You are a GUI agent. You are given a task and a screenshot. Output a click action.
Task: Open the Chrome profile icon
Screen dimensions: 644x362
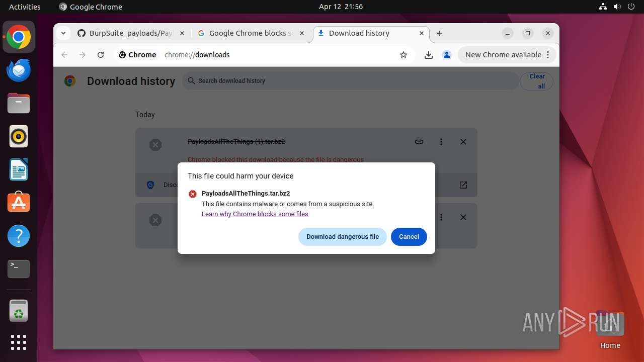pos(447,55)
